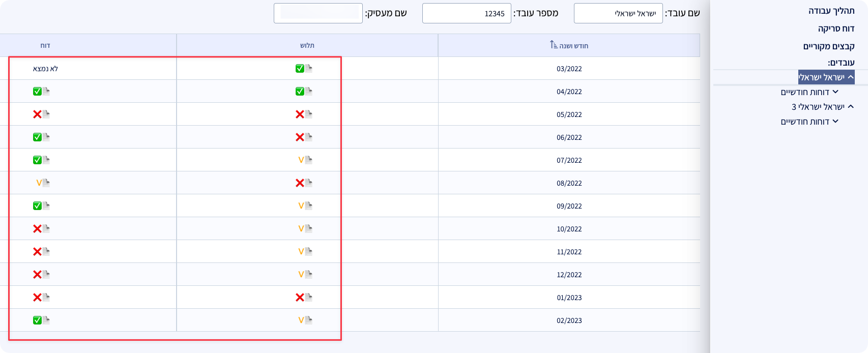Click the report file icon for 04/2022
This screenshot has height=353, width=868.
(46, 92)
